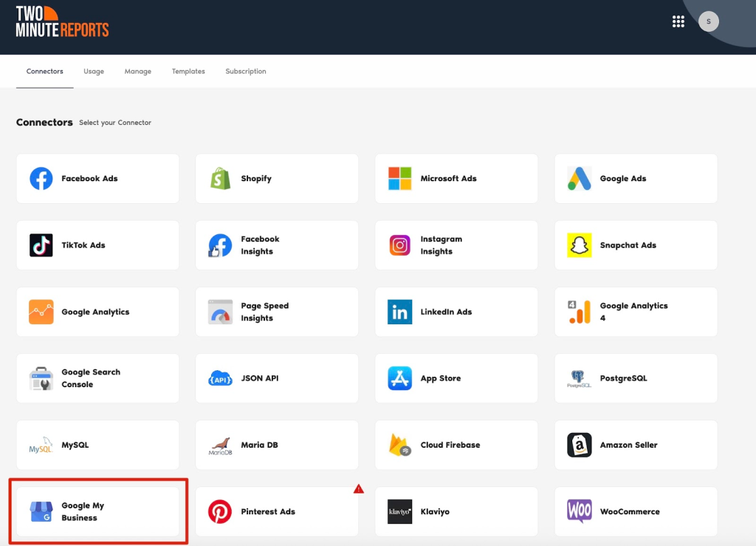Image resolution: width=756 pixels, height=546 pixels.
Task: Click the Amazon Seller label
Action: 628,445
